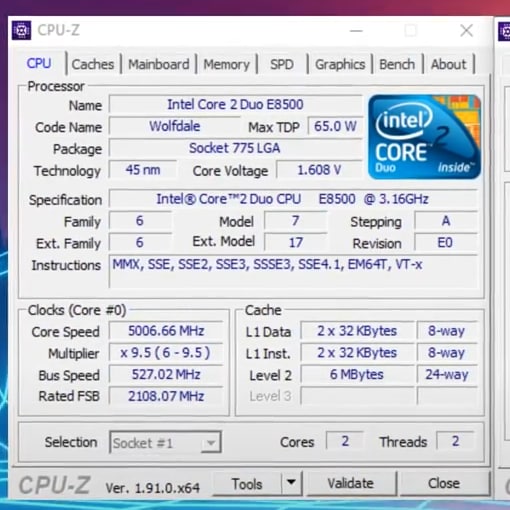Click the Multiplier value x 9.5 (6 - 9.5)
This screenshot has width=510, height=510.
[166, 353]
